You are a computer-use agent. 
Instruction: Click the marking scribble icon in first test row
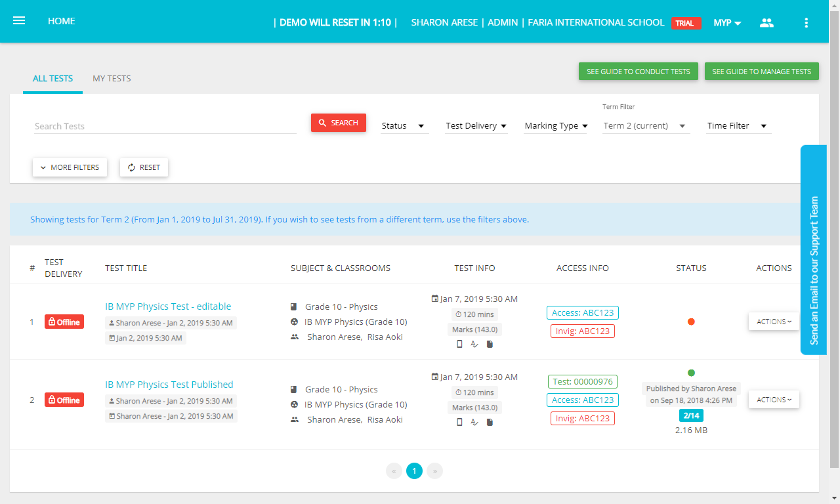pyautogui.click(x=474, y=344)
